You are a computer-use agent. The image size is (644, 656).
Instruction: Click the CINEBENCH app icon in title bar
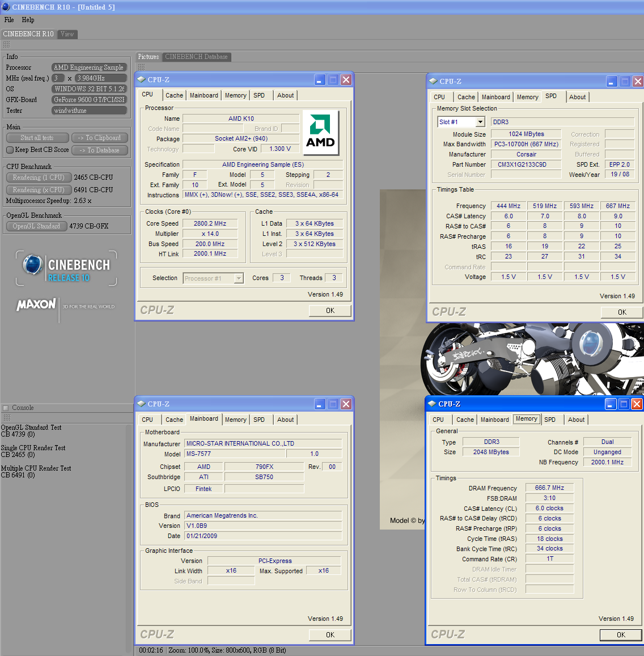click(6, 7)
